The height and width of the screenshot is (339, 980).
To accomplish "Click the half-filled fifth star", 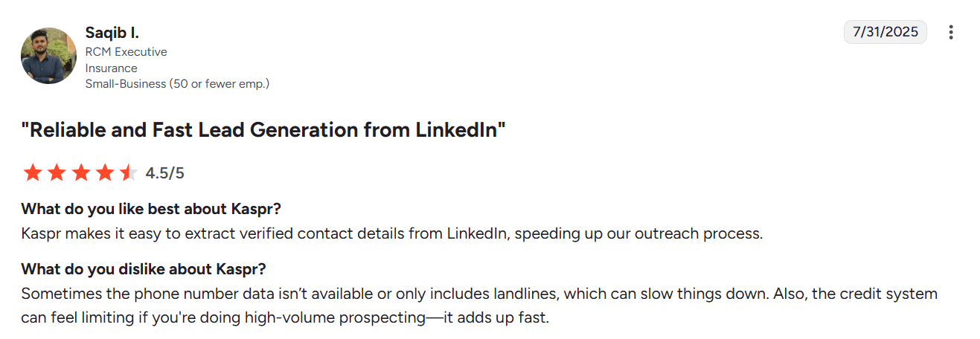I will (128, 173).
